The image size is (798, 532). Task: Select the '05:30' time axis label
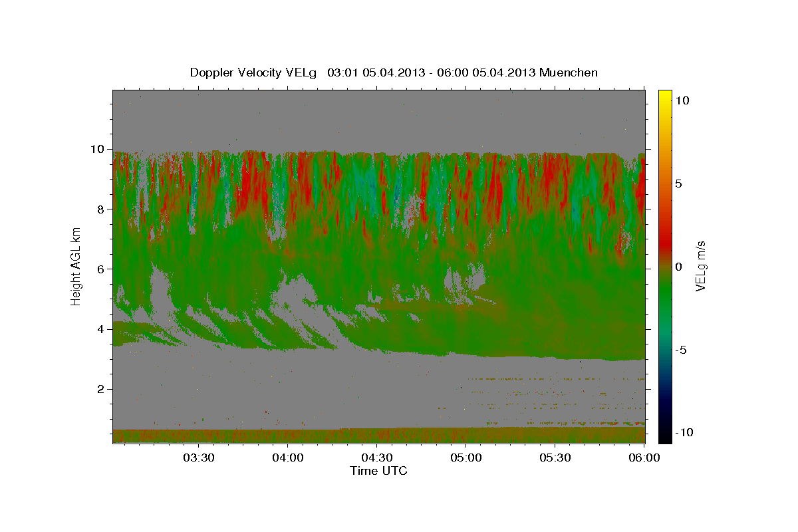click(x=555, y=458)
